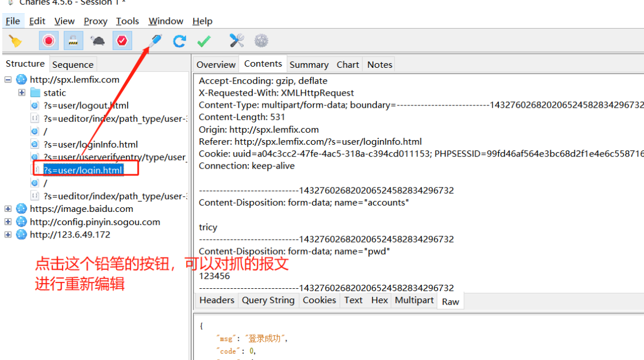Expand the static folder
The height and width of the screenshot is (360, 644).
(21, 92)
